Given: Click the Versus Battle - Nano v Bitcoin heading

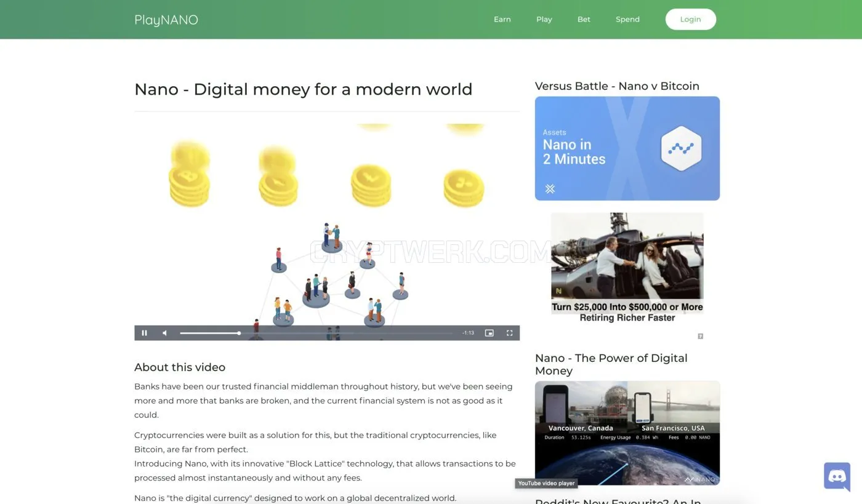Looking at the screenshot, I should 617,86.
